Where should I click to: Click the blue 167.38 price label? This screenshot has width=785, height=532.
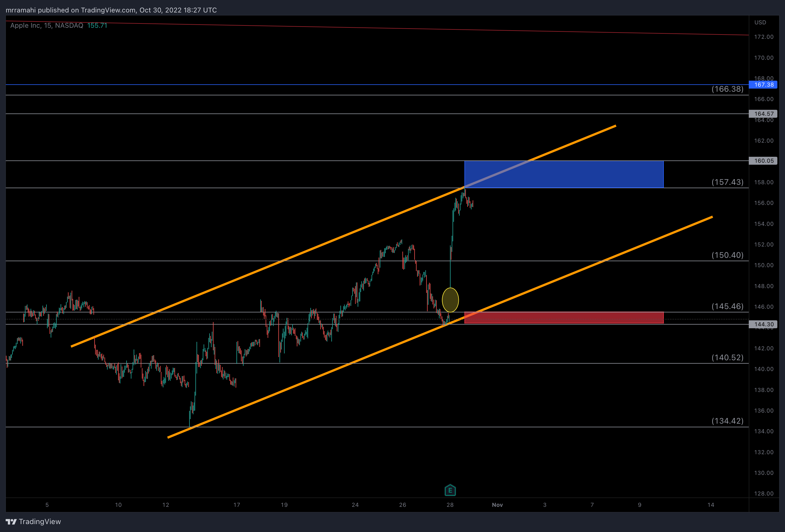point(763,85)
